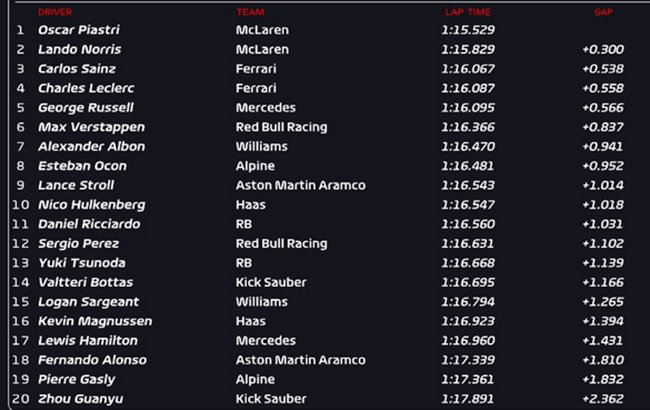Click Carlos Sainz's name

coord(76,69)
